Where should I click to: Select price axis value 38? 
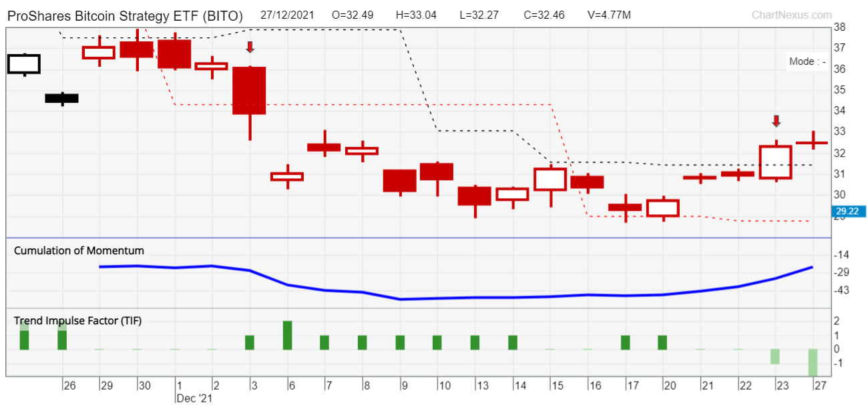(840, 27)
